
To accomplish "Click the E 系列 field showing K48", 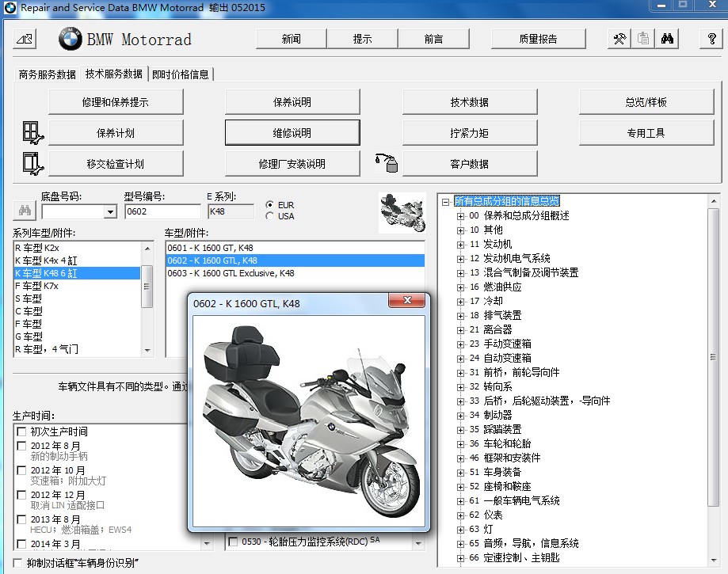I will (231, 211).
